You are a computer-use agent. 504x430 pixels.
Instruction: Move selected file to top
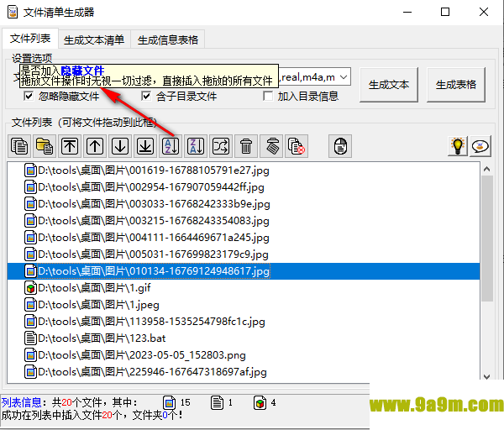70,146
